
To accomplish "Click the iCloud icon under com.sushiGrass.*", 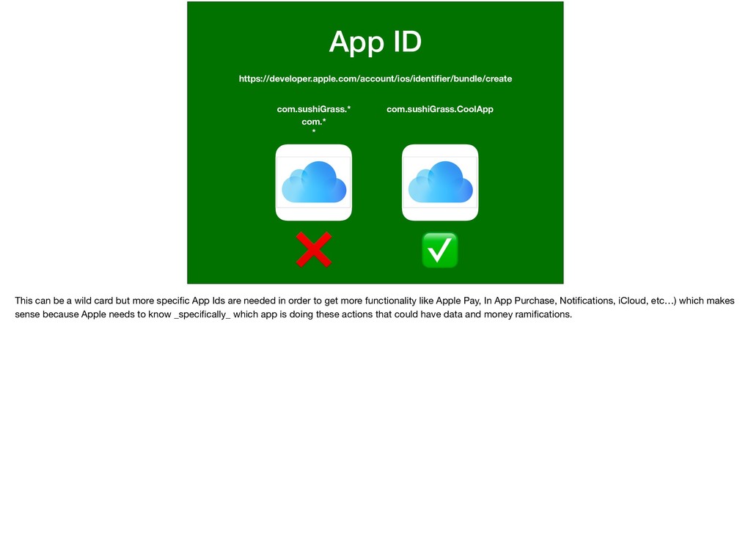I will pos(314,183).
